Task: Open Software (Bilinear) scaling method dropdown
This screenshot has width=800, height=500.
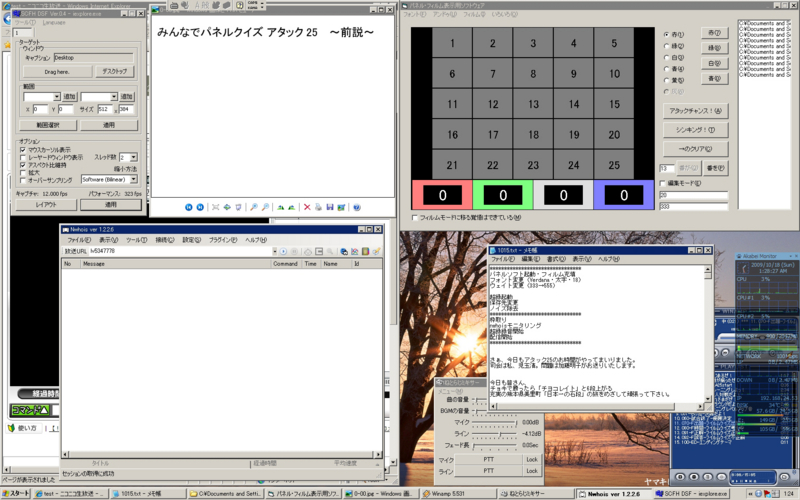Action: pyautogui.click(x=134, y=180)
